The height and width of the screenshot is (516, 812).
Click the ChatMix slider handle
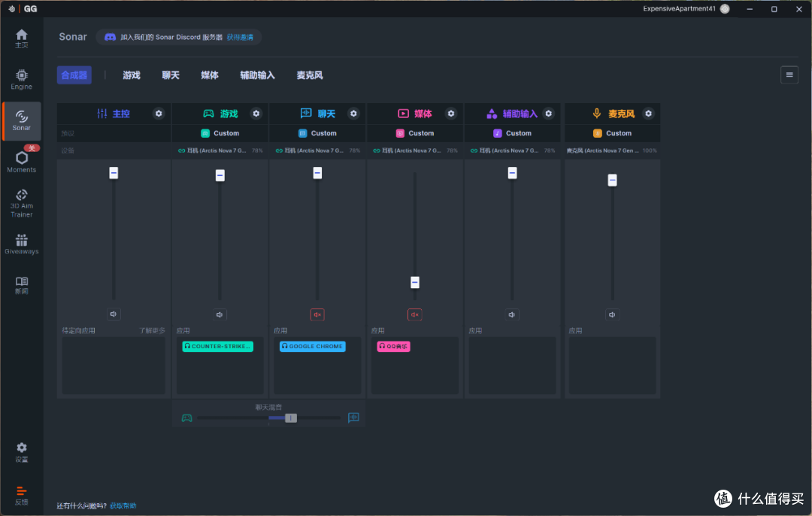click(x=290, y=418)
